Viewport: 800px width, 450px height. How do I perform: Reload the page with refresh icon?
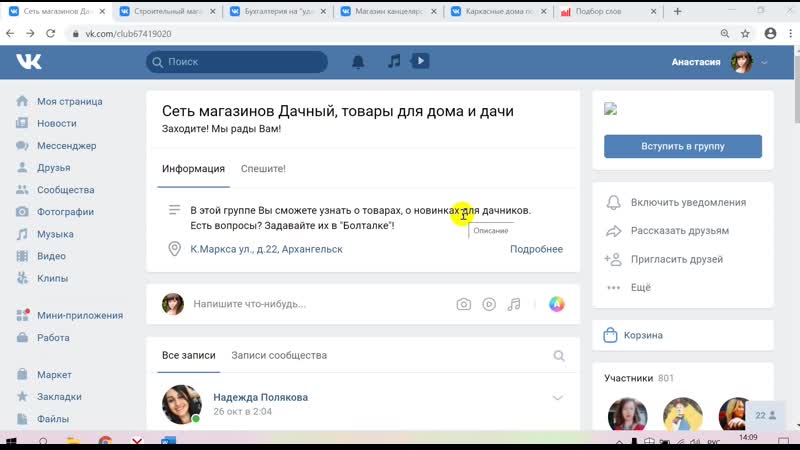(51, 34)
